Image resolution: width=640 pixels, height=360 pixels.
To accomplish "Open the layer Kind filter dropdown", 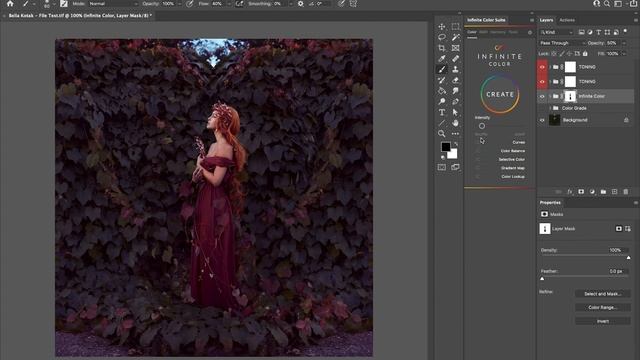I will [557, 32].
